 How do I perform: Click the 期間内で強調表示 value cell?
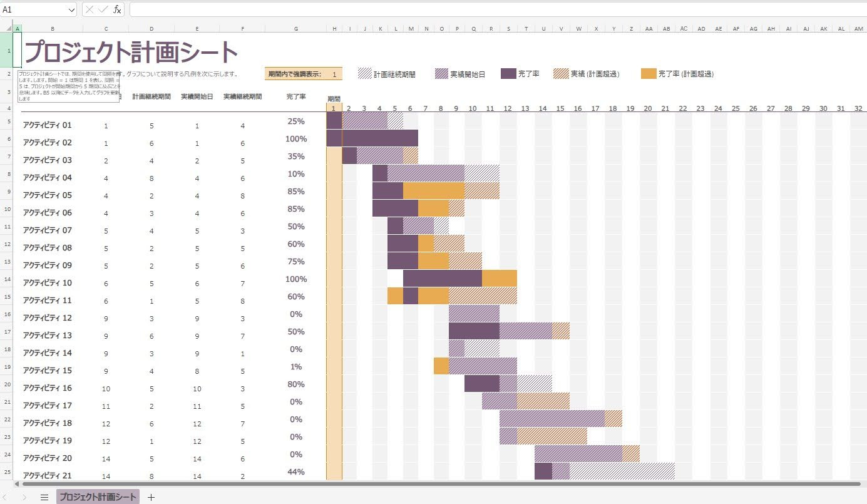334,74
